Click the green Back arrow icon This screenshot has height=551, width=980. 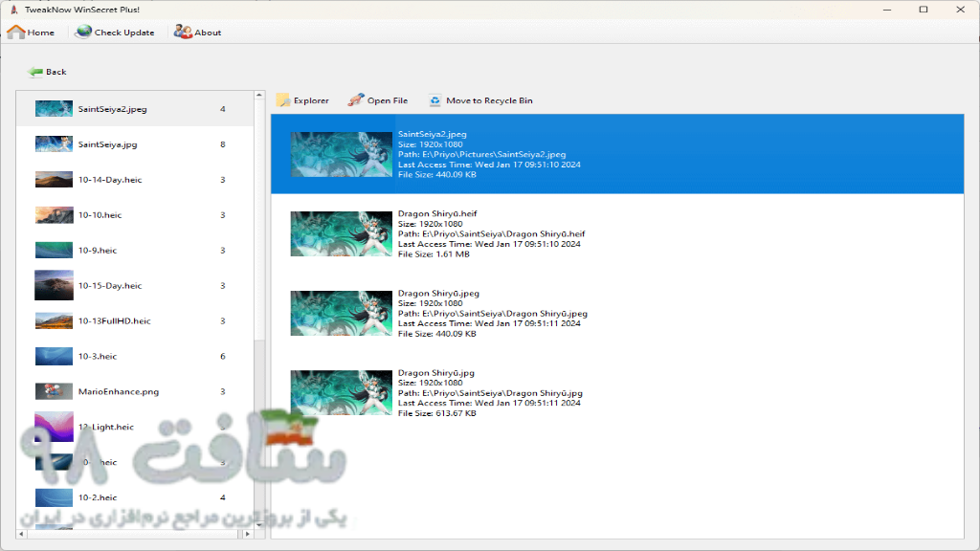(x=35, y=72)
